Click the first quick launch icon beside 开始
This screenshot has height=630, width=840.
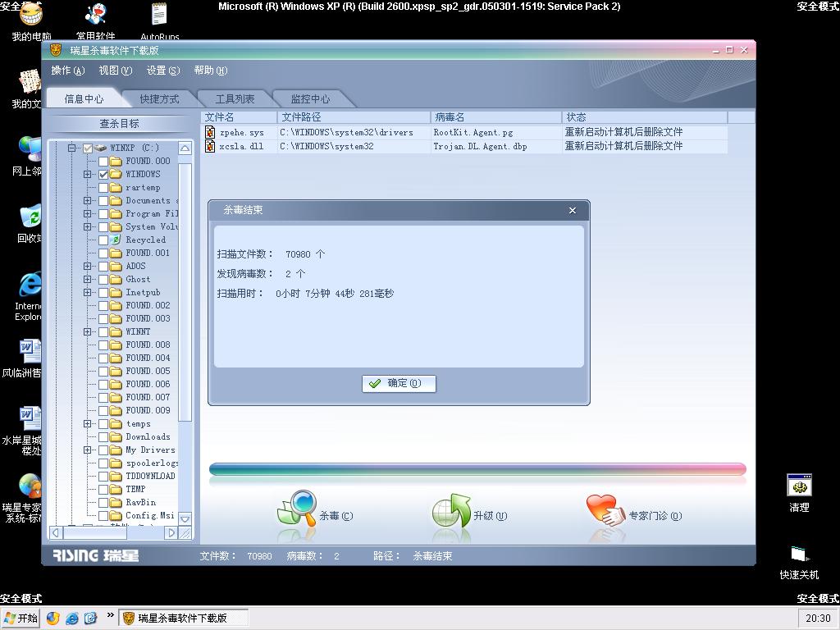coord(52,619)
